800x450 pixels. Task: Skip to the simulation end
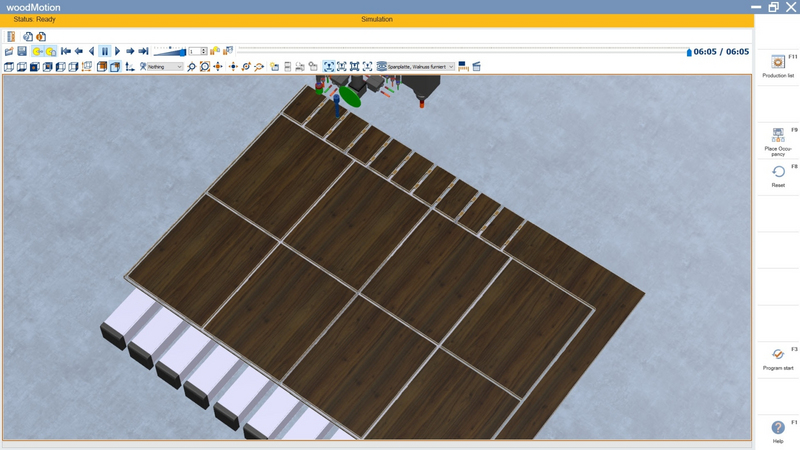(143, 51)
